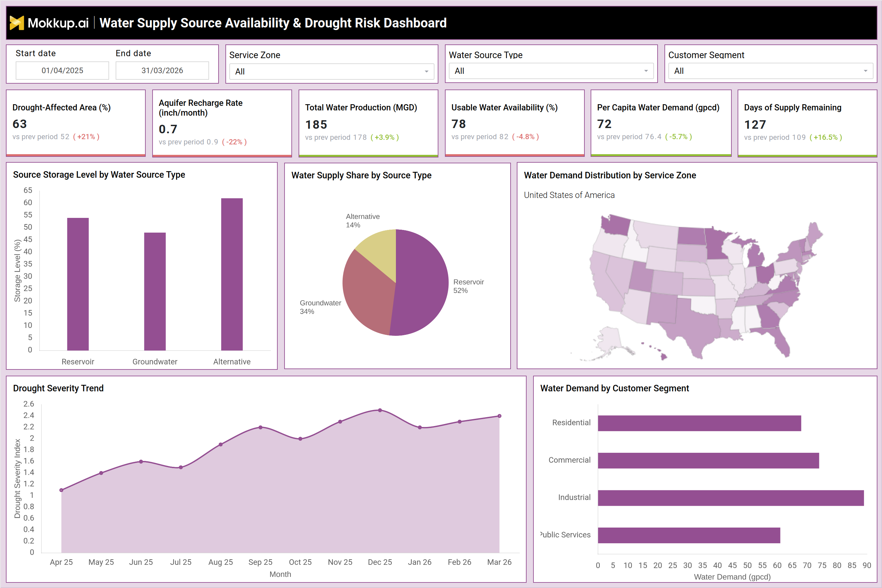
Task: Click the Oct 25 trend data point
Action: pyautogui.click(x=301, y=439)
